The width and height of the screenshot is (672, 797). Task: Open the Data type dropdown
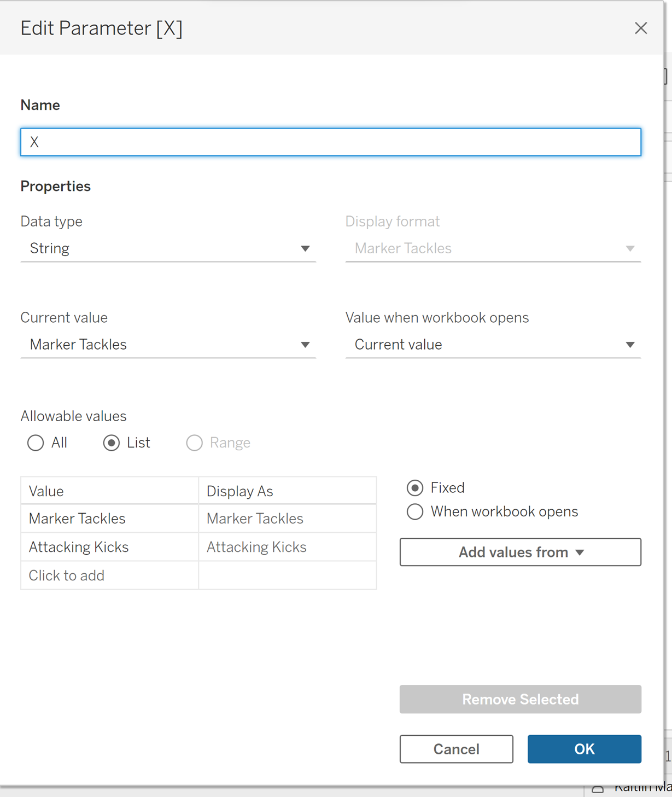click(167, 249)
